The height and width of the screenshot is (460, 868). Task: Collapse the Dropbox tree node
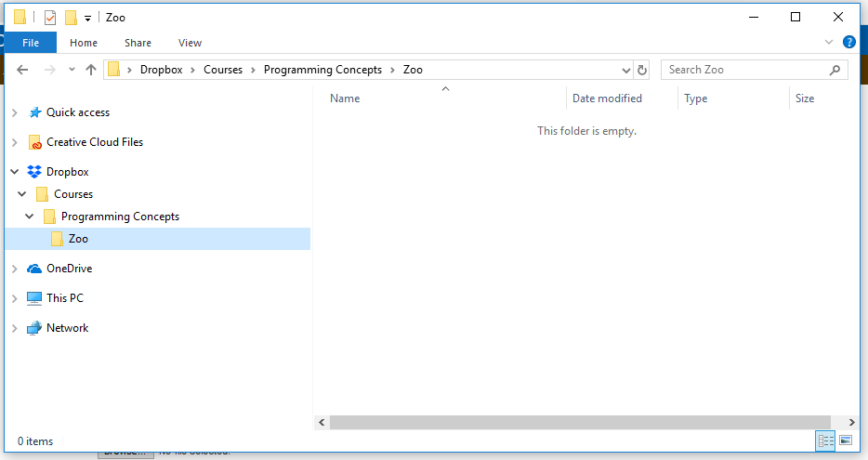tap(14, 172)
